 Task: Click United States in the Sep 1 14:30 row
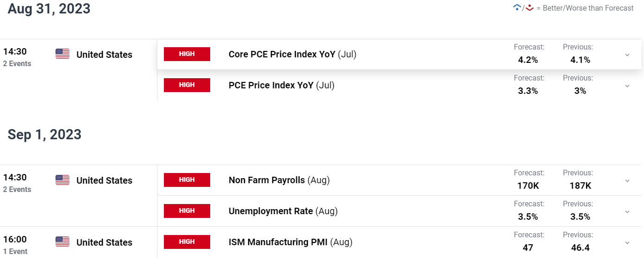pyautogui.click(x=104, y=180)
